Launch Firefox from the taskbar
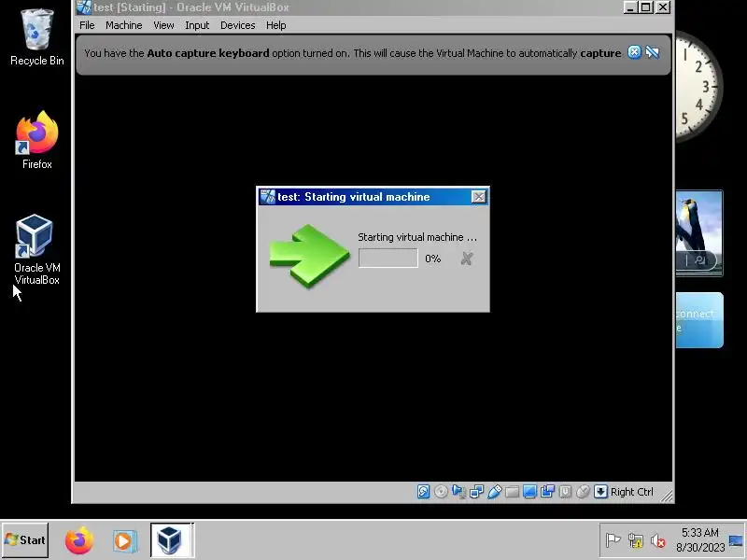Viewport: 747px width, 560px height. click(x=79, y=540)
